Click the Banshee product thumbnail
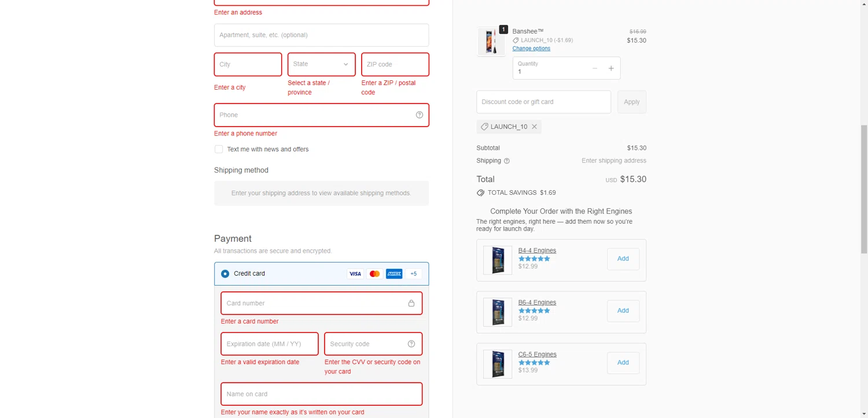 (x=491, y=41)
